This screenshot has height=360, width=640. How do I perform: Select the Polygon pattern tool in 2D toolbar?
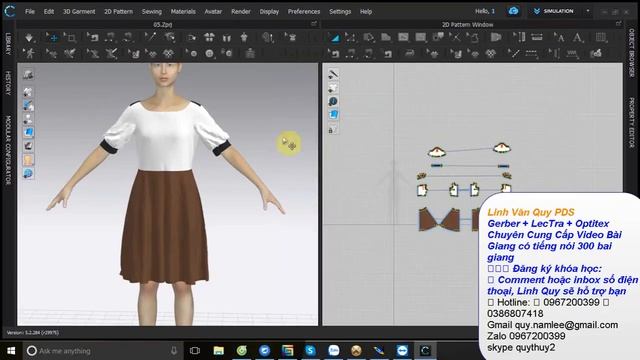coord(386,38)
